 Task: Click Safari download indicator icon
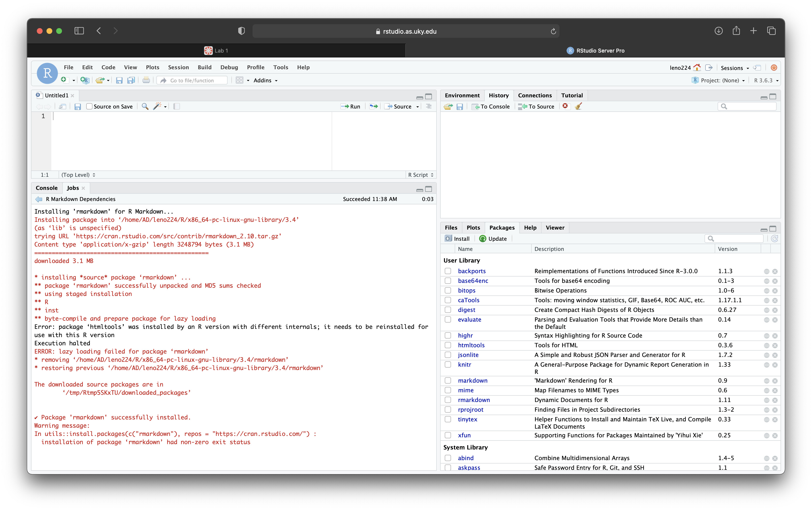pos(718,31)
